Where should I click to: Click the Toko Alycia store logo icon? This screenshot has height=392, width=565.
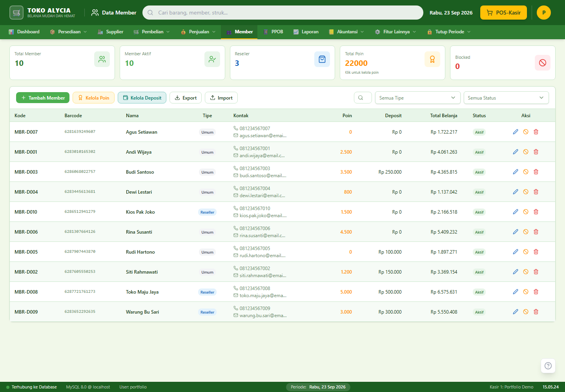point(16,13)
